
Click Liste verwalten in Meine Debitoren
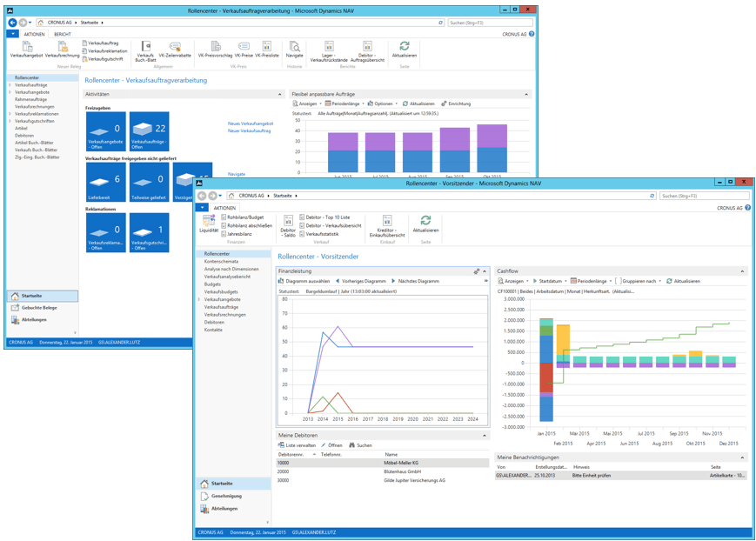coord(297,445)
